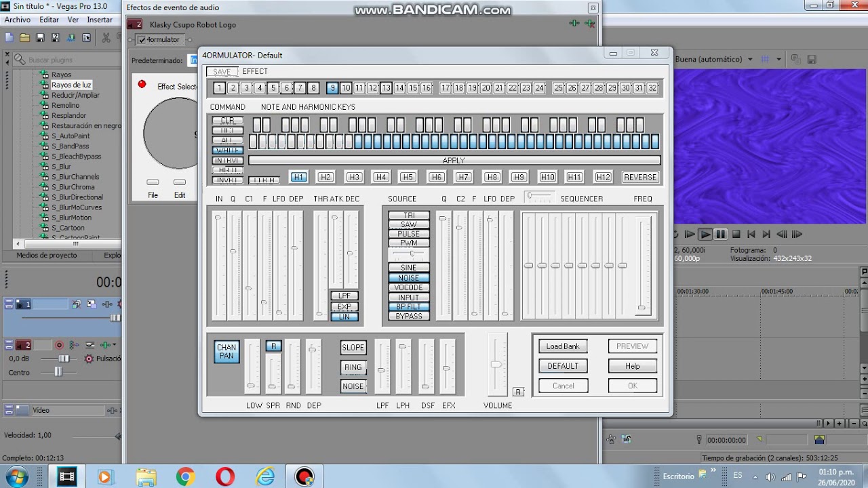Select S_BlurMotion plugin in list

[x=71, y=218]
